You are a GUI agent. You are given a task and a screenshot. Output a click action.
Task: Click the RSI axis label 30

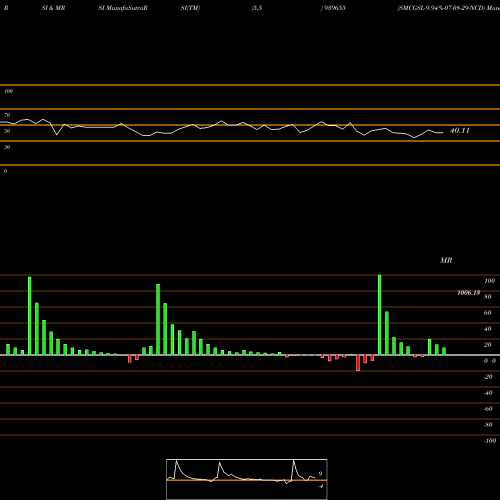click(x=7, y=147)
